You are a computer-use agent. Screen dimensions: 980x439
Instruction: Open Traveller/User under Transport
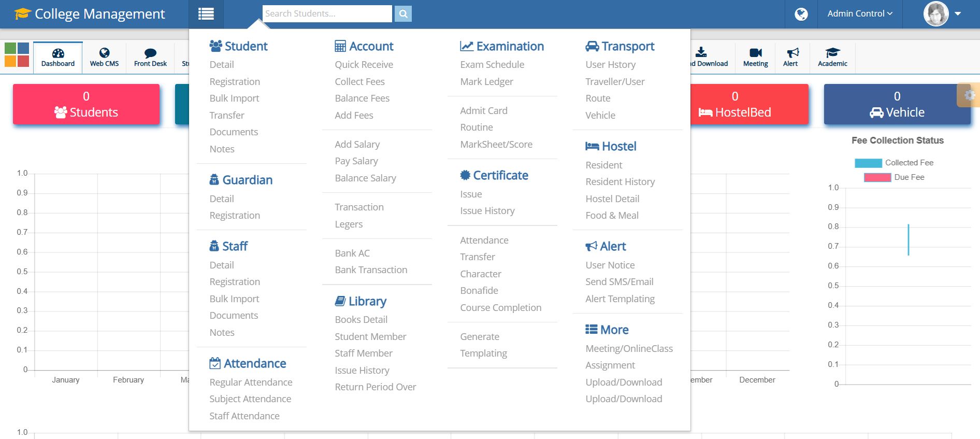615,81
